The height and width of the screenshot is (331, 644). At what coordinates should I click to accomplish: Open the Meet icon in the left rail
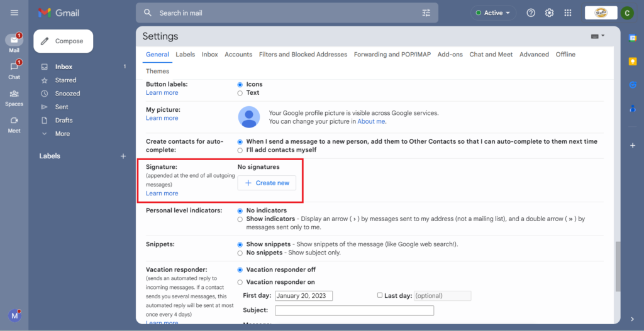click(14, 121)
